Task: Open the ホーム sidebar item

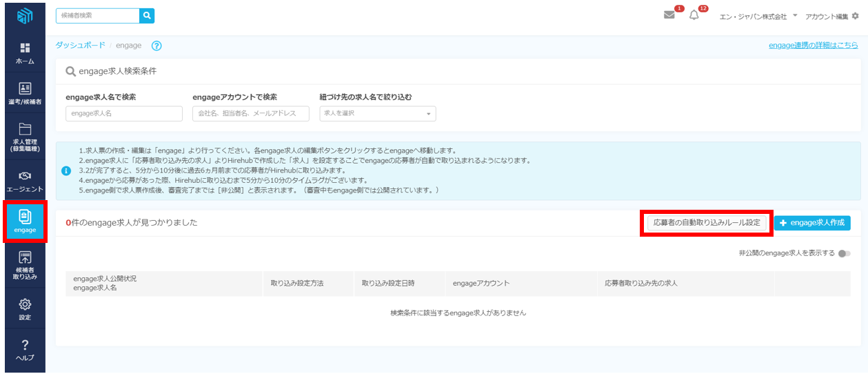Action: 25,52
